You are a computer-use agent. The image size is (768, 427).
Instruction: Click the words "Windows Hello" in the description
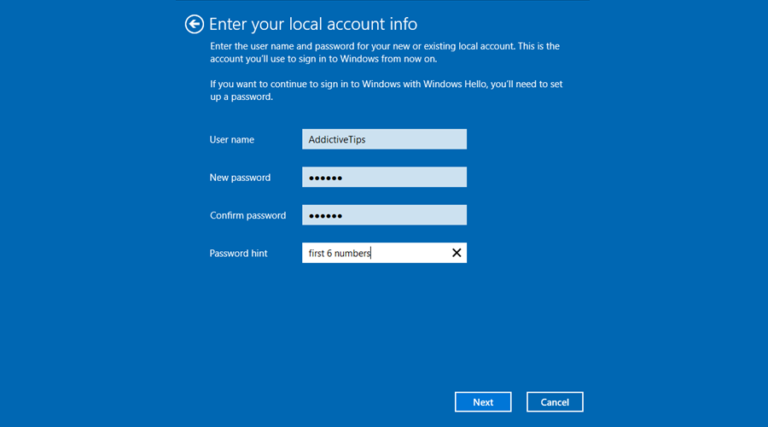point(455,84)
